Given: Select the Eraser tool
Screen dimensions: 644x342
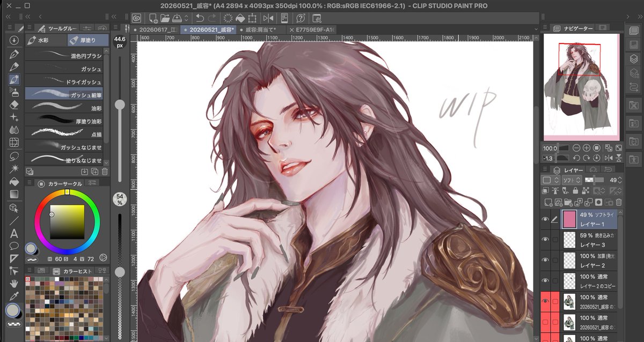Looking at the screenshot, I should pyautogui.click(x=14, y=105).
